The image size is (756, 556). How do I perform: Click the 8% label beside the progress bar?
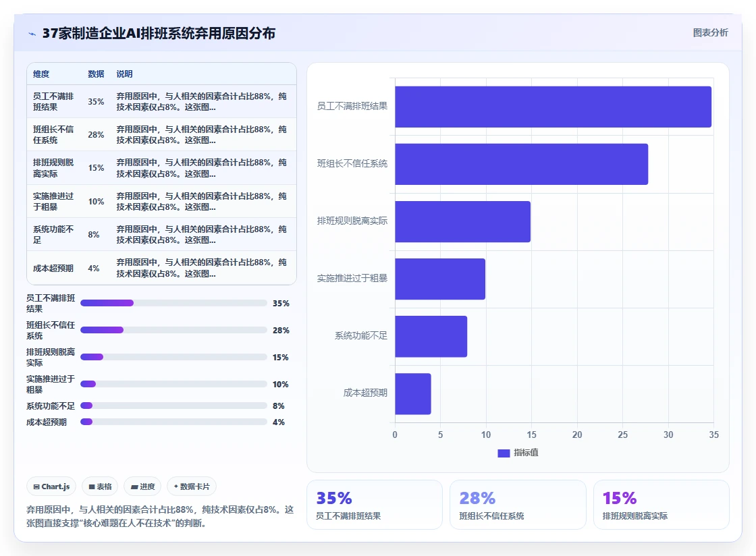pos(278,406)
